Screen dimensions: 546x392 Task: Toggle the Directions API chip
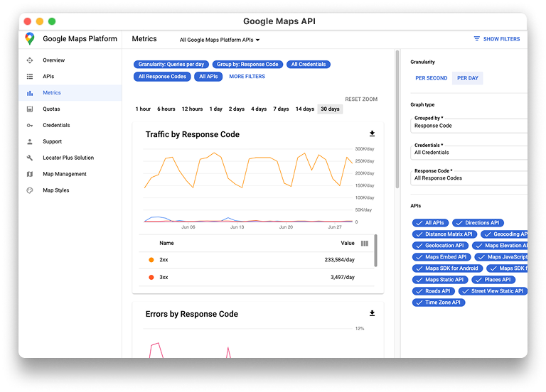point(478,223)
